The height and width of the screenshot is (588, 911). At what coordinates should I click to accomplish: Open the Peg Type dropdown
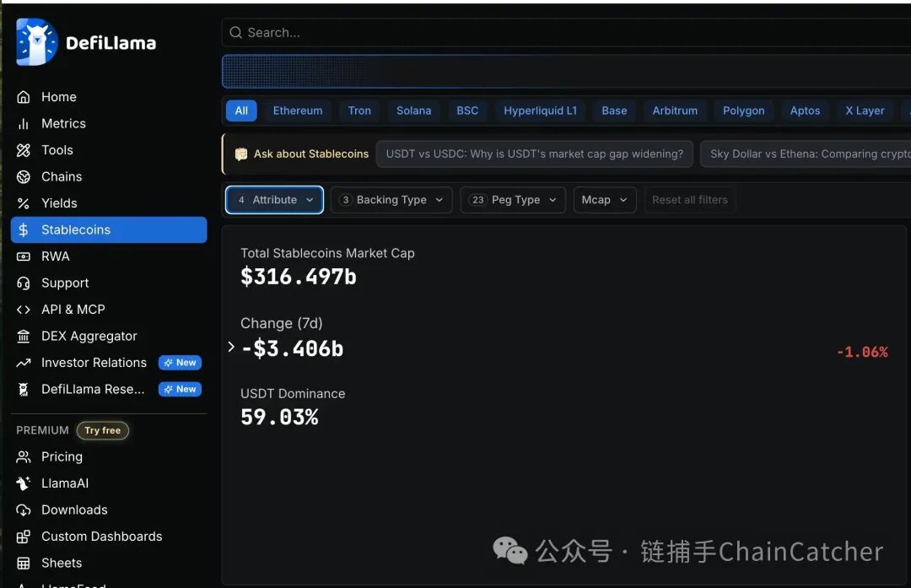pos(513,200)
